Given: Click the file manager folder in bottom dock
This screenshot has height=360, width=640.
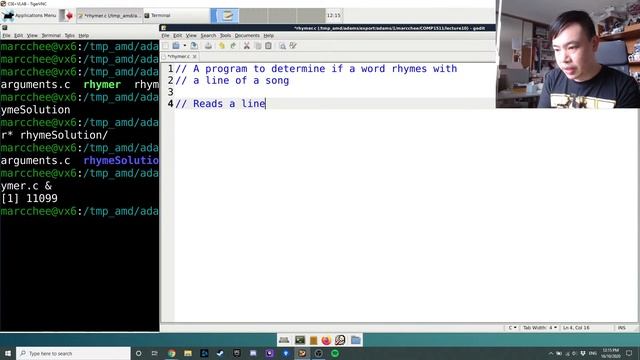Looking at the screenshot, I should pyautogui.click(x=356, y=340).
